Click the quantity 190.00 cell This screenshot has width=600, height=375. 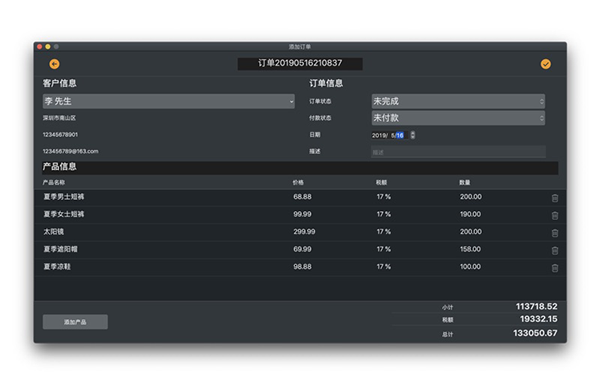click(x=470, y=214)
